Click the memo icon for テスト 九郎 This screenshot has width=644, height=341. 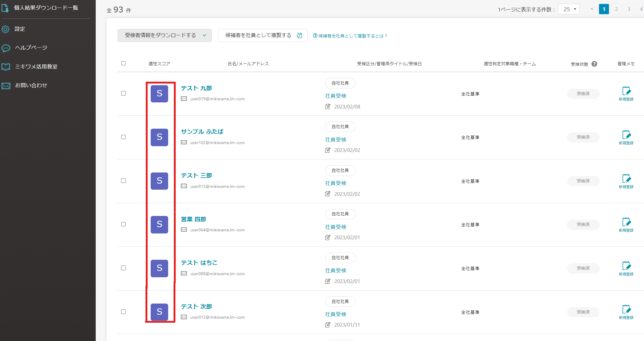[x=626, y=91]
